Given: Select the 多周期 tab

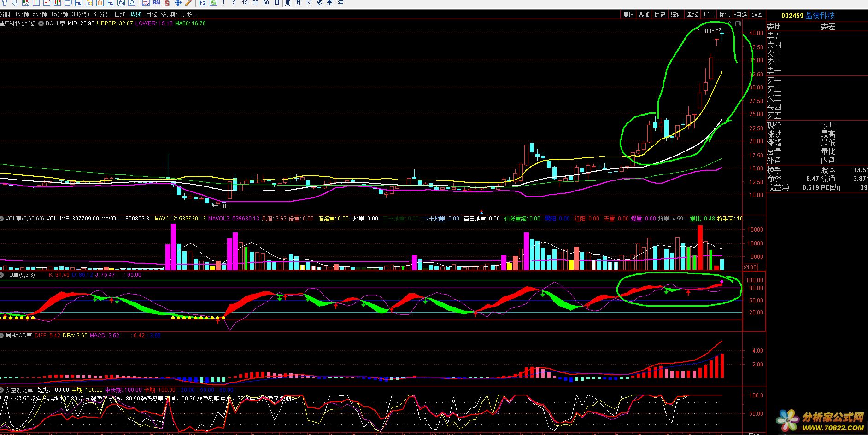Looking at the screenshot, I should 169,15.
